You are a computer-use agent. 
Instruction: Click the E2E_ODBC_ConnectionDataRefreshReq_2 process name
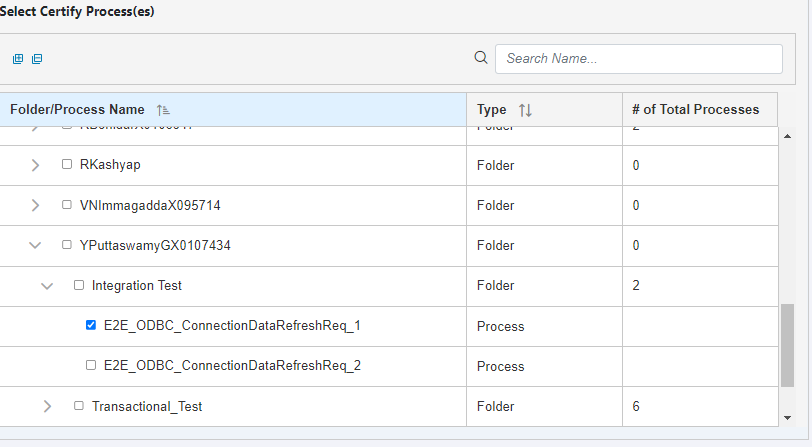point(232,366)
